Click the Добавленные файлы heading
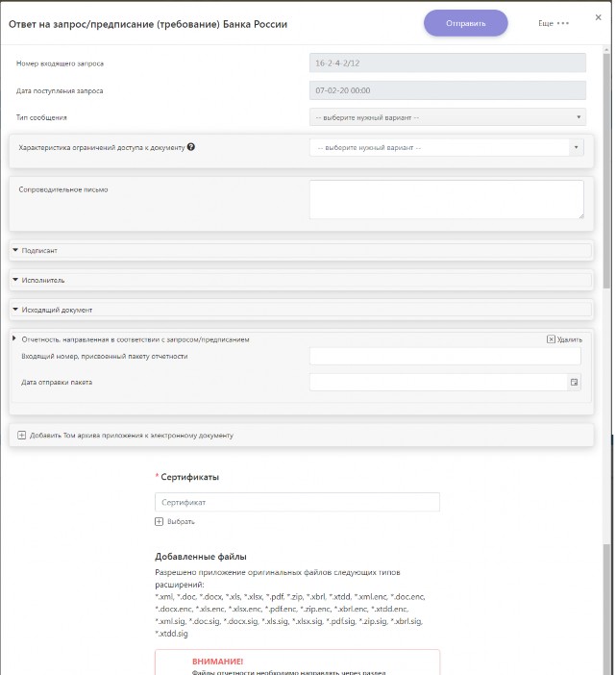This screenshot has width=616, height=675. coord(201,557)
